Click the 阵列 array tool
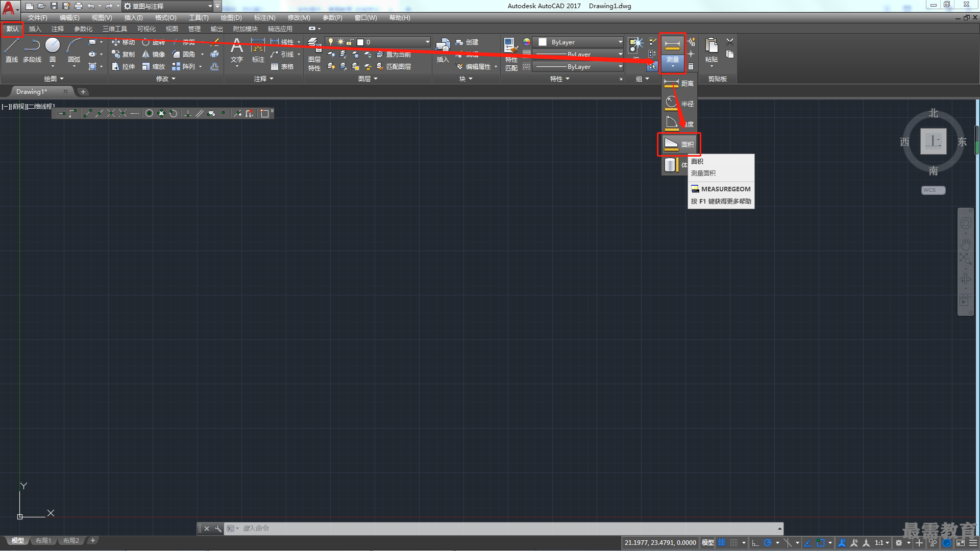980x551 pixels. (x=184, y=67)
